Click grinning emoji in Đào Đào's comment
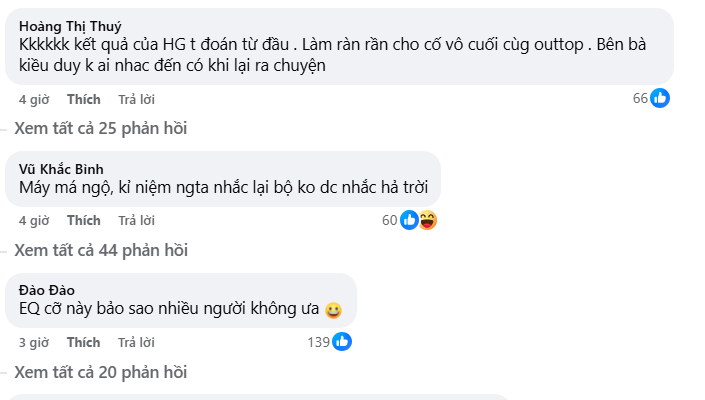The image size is (705, 400). point(334,311)
